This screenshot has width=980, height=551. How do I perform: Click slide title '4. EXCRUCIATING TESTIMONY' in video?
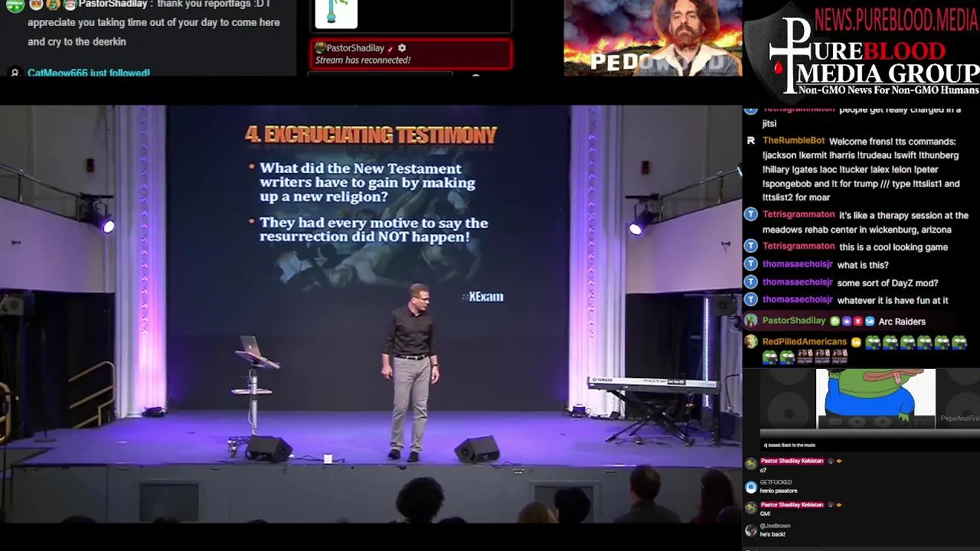click(x=371, y=135)
